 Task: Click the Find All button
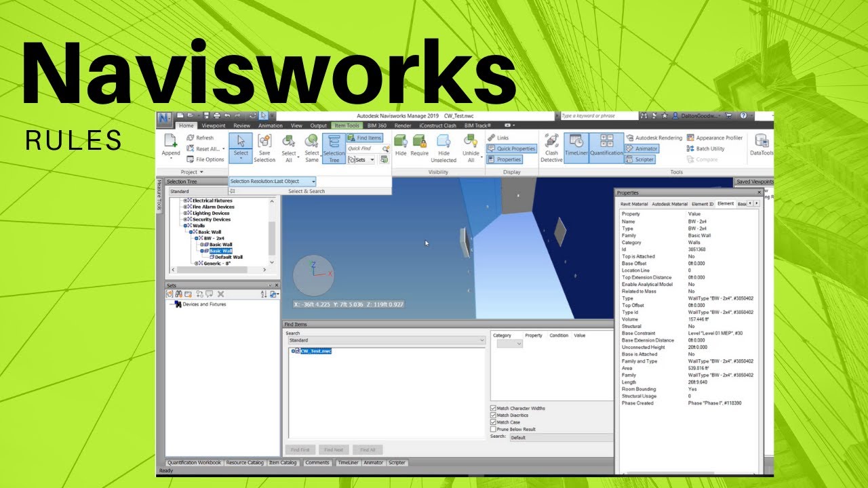tap(368, 450)
